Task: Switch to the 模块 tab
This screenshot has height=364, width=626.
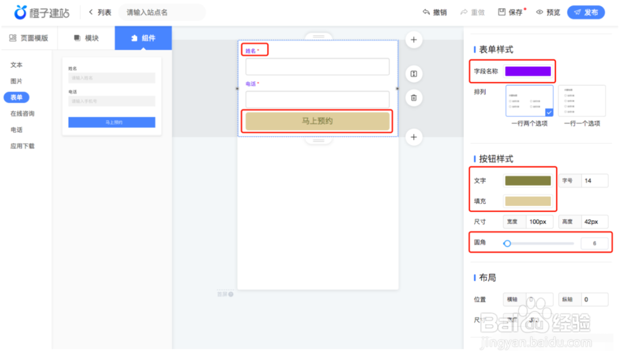Action: [86, 38]
